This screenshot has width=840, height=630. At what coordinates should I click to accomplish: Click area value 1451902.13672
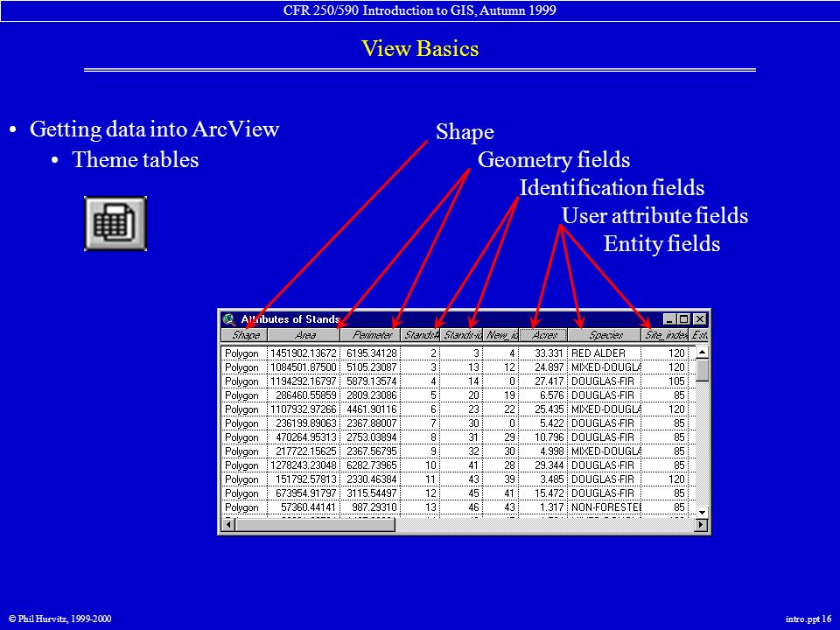[x=304, y=353]
